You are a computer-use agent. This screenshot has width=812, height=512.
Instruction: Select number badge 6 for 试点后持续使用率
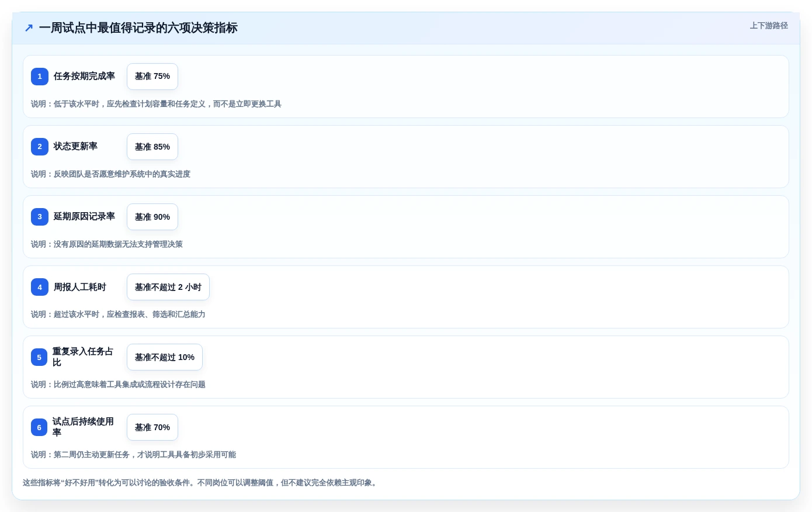point(39,427)
